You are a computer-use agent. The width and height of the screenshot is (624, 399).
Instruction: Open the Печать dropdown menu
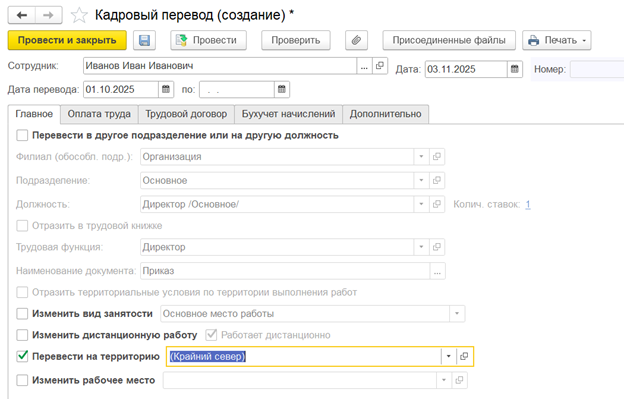point(557,40)
